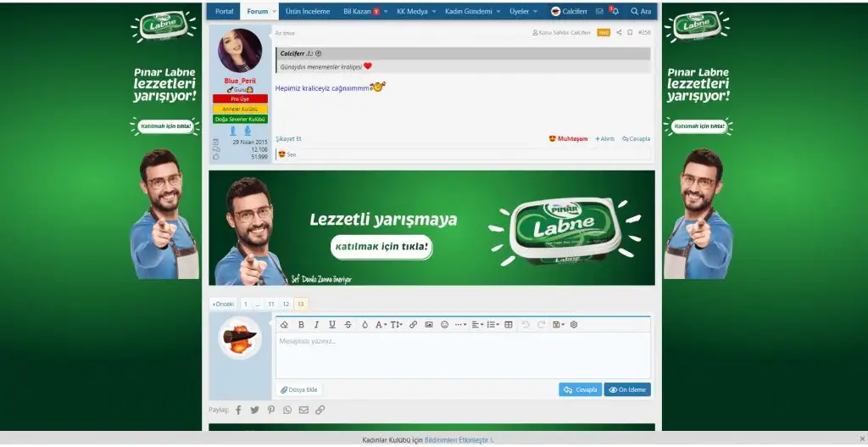
Task: Toggle bold formatting in the editor
Action: pos(301,325)
